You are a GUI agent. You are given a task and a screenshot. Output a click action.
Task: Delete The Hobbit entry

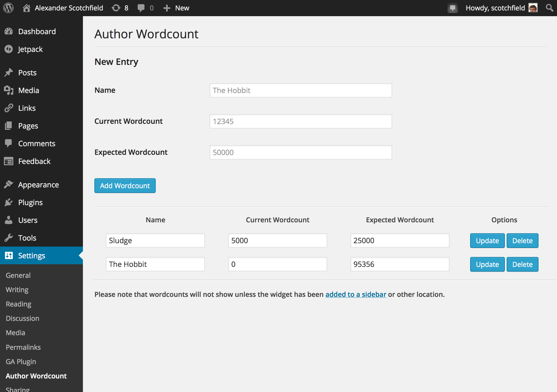(522, 264)
